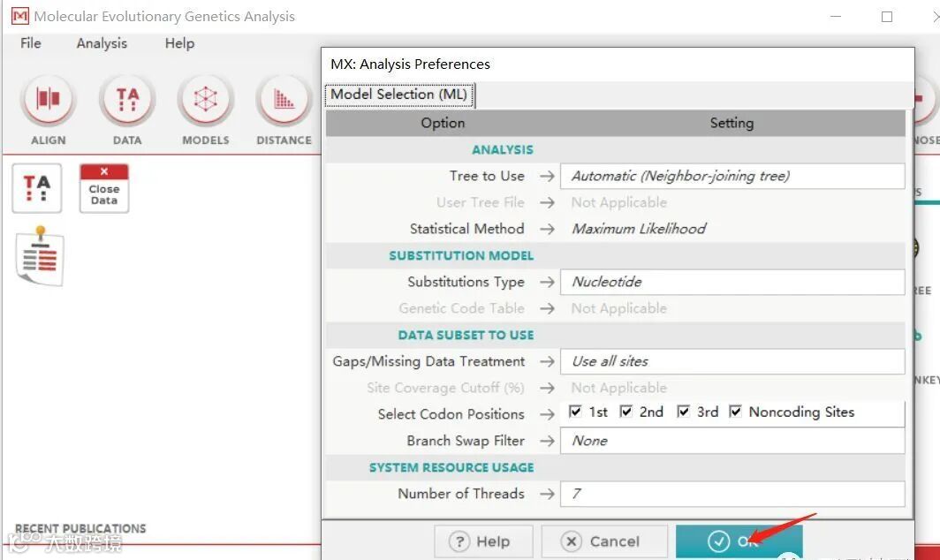Click the Close Data button
This screenshot has width=940, height=560.
103,188
